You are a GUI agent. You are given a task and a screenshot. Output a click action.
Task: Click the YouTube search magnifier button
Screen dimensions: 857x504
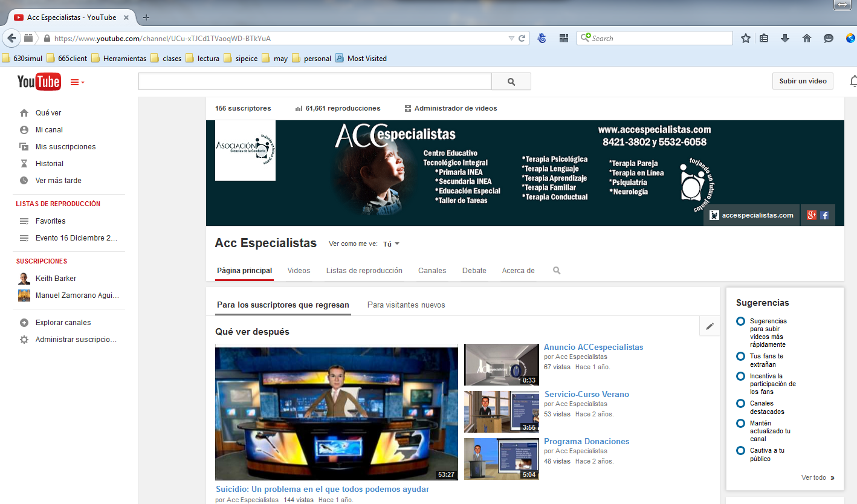coord(511,82)
